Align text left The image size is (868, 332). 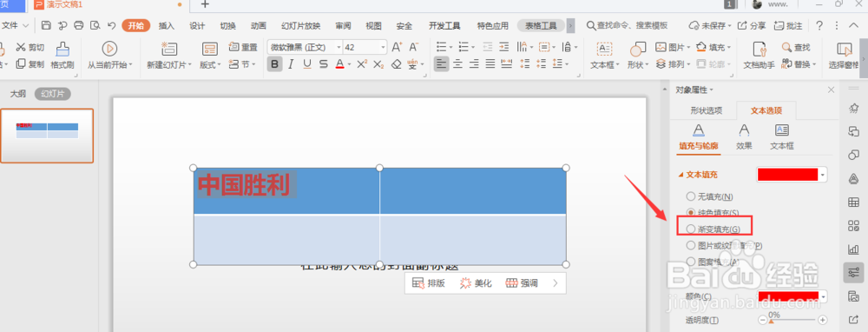coord(441,64)
